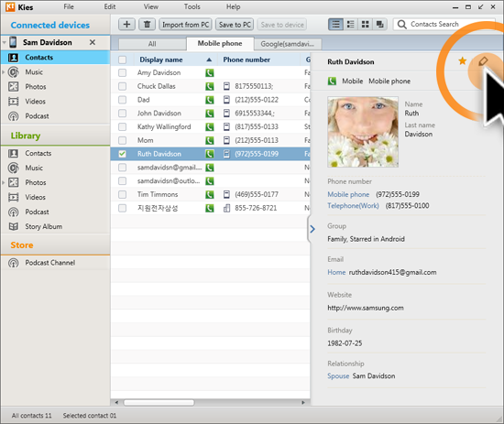
Task: Switch to thumbnail grid view
Action: click(x=365, y=25)
